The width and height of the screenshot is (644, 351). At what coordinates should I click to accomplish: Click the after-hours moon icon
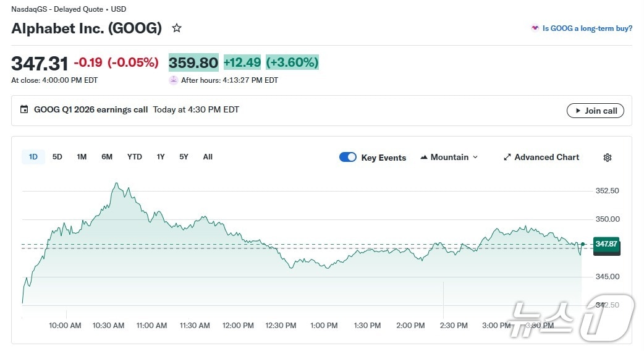(x=174, y=80)
